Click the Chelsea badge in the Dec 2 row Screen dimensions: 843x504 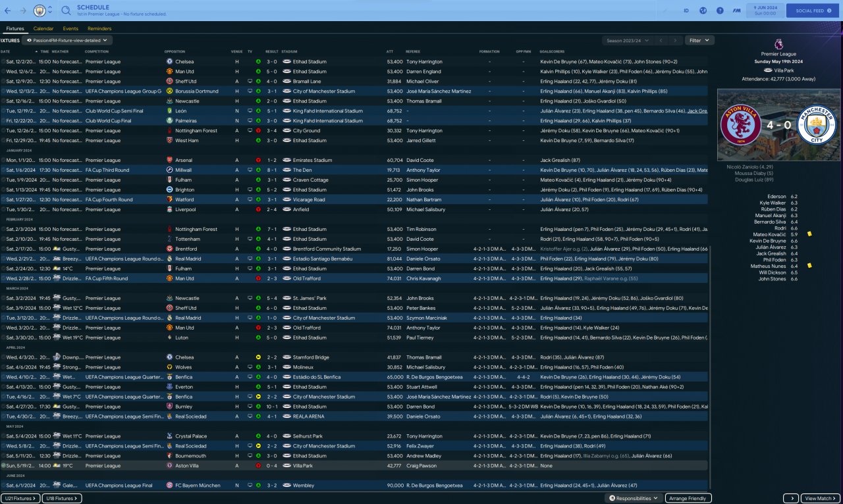coord(170,62)
